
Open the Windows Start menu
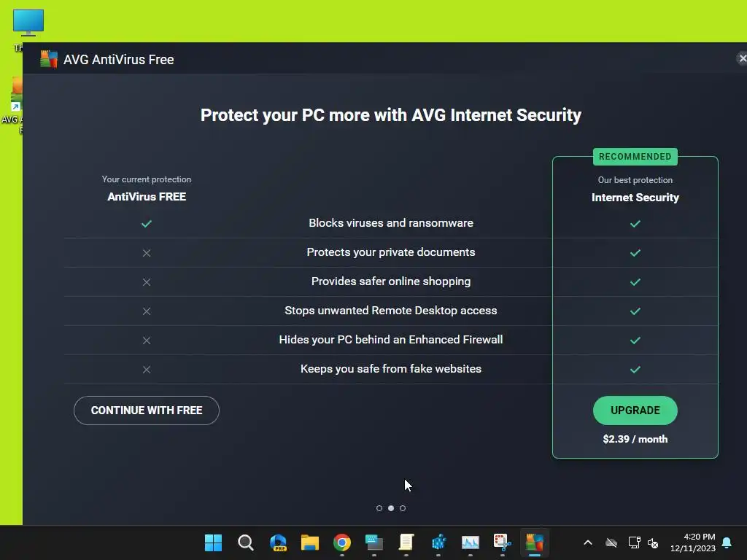[213, 542]
